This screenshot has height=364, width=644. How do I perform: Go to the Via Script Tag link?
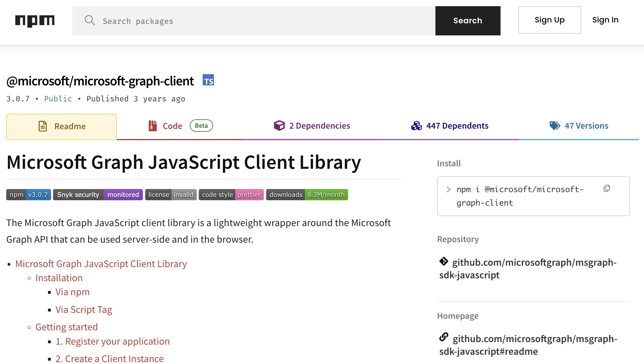click(x=84, y=310)
